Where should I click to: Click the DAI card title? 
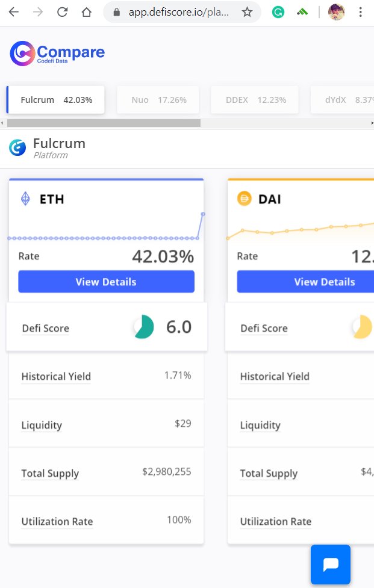coord(269,199)
